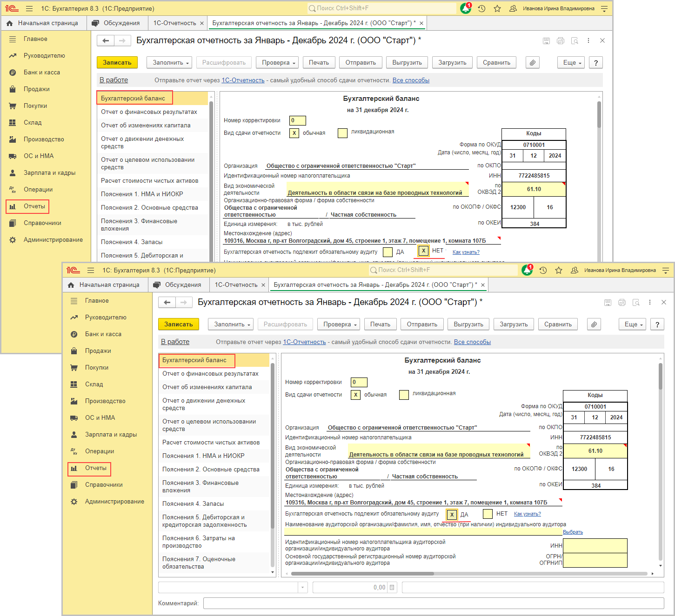Open favorites star in back window
This screenshot has width=675, height=616.
[497, 8]
